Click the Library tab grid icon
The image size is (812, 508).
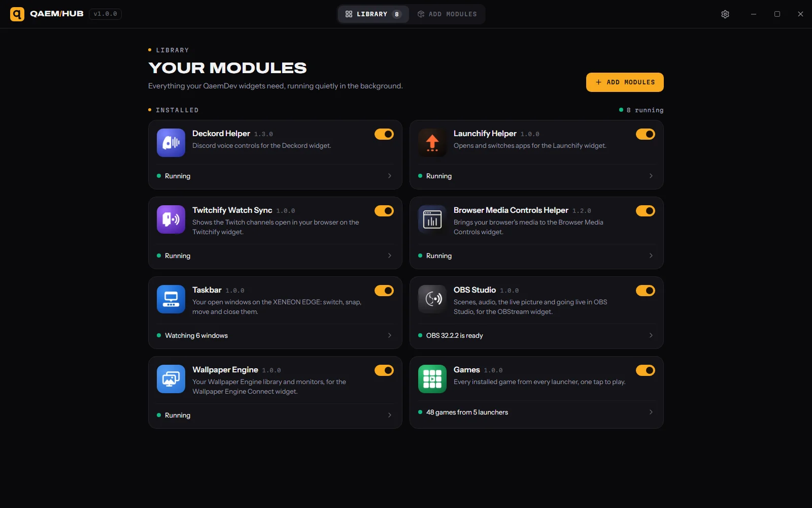click(x=349, y=14)
